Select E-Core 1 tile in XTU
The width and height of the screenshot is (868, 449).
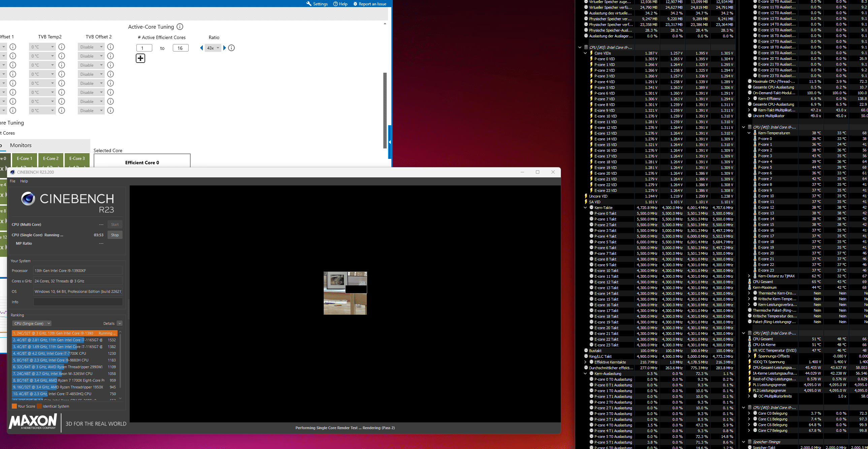(x=25, y=160)
